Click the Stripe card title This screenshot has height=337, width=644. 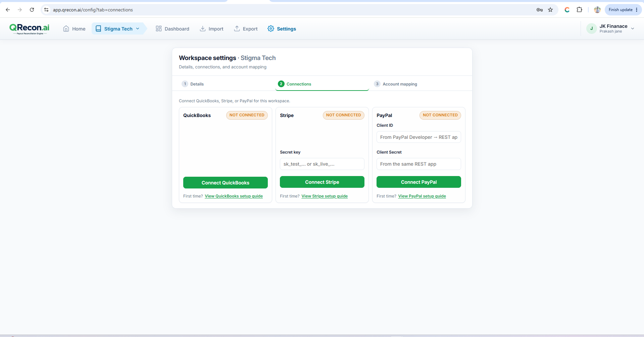(287, 115)
